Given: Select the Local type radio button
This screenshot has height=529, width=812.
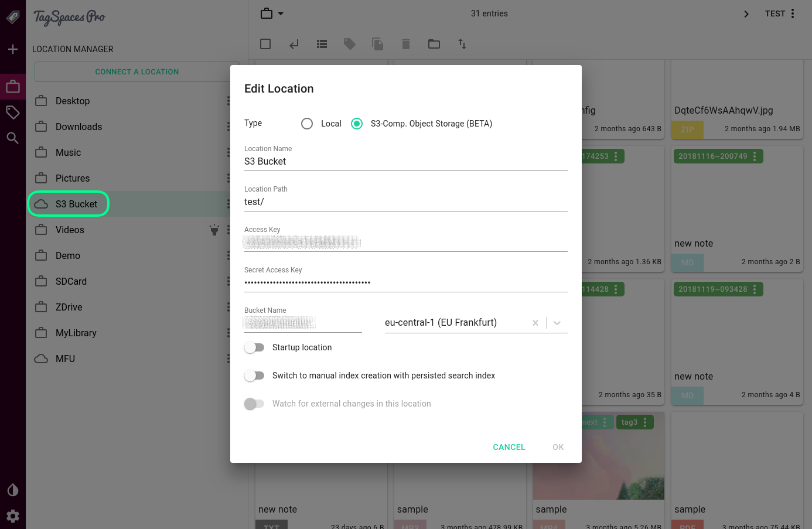Looking at the screenshot, I should (x=307, y=124).
